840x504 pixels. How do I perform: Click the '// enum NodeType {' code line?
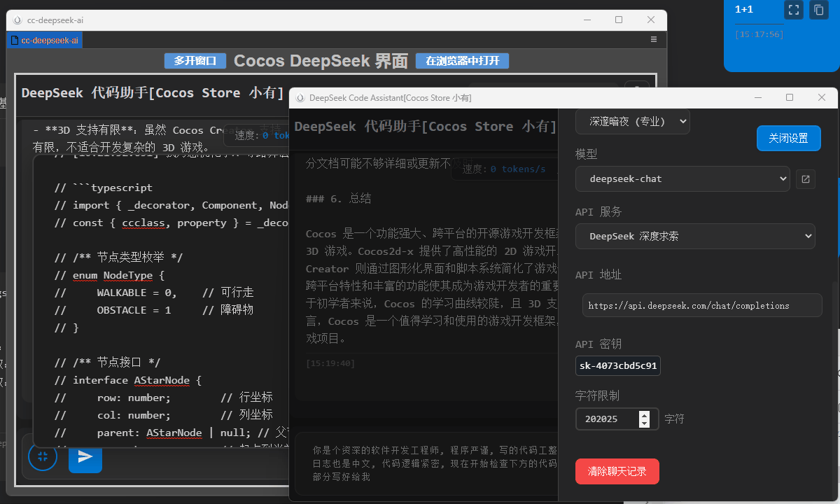click(110, 275)
